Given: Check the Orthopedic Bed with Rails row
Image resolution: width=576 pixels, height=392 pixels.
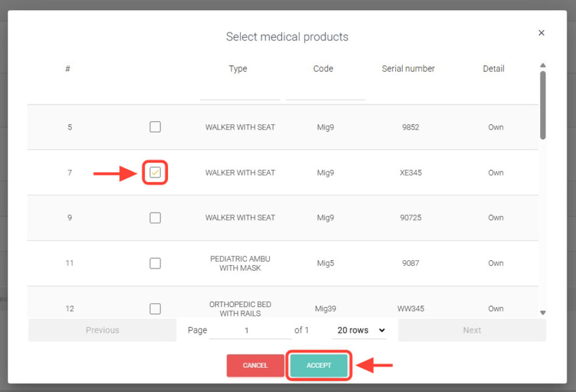Looking at the screenshot, I should pos(155,308).
